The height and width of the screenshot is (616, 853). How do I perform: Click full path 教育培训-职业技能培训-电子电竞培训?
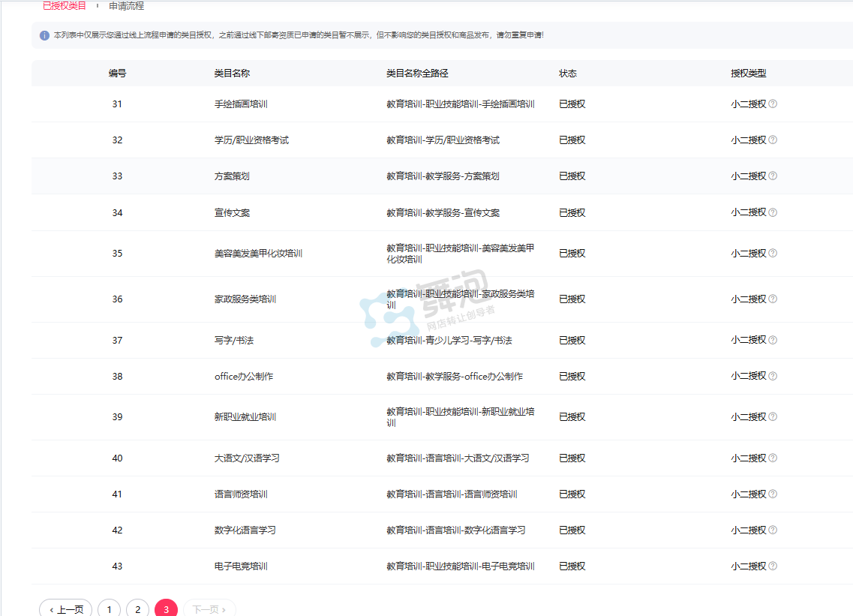[x=460, y=566]
